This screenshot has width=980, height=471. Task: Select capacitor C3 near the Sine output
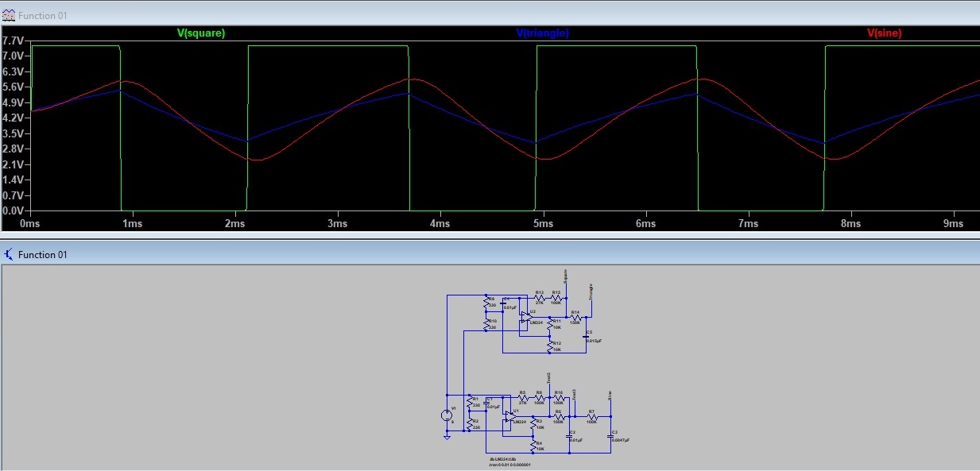coord(610,435)
